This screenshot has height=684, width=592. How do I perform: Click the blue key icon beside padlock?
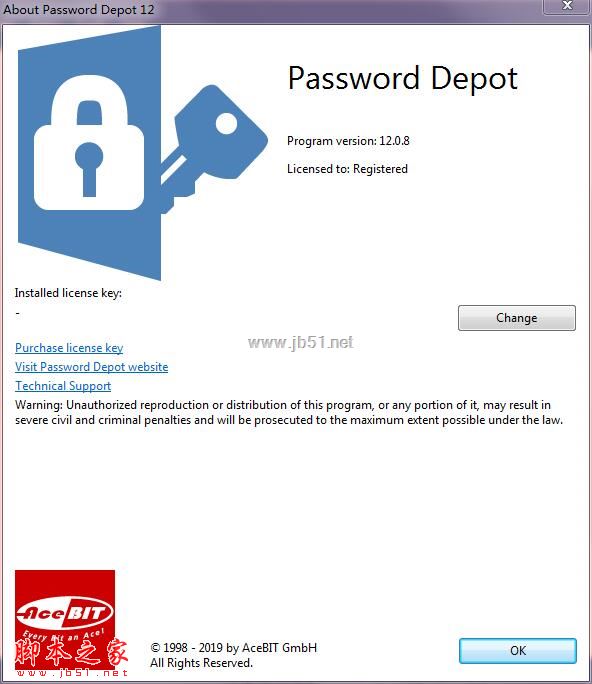[214, 146]
